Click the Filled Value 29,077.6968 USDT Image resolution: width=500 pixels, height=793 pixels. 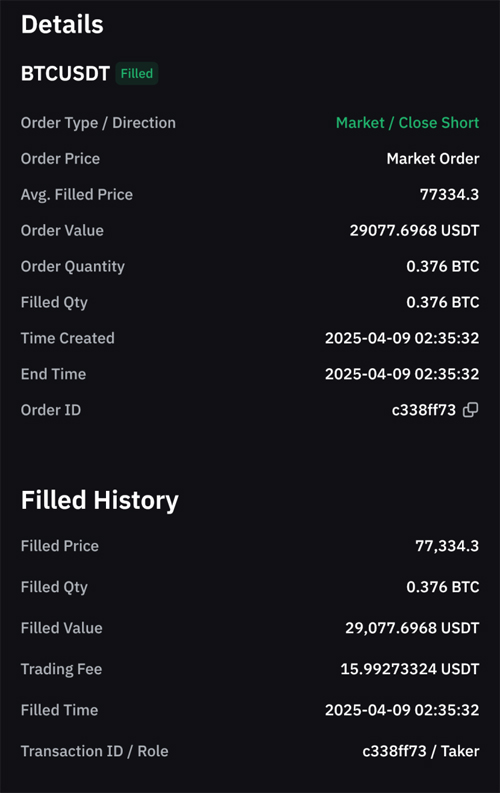click(x=412, y=628)
